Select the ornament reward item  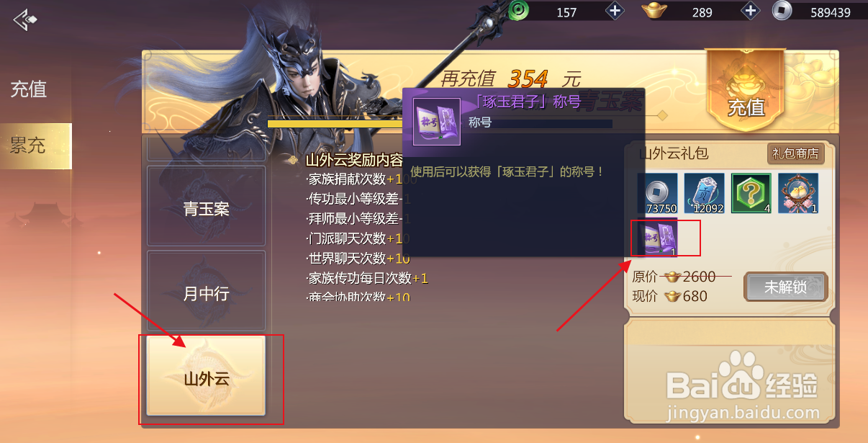798,194
